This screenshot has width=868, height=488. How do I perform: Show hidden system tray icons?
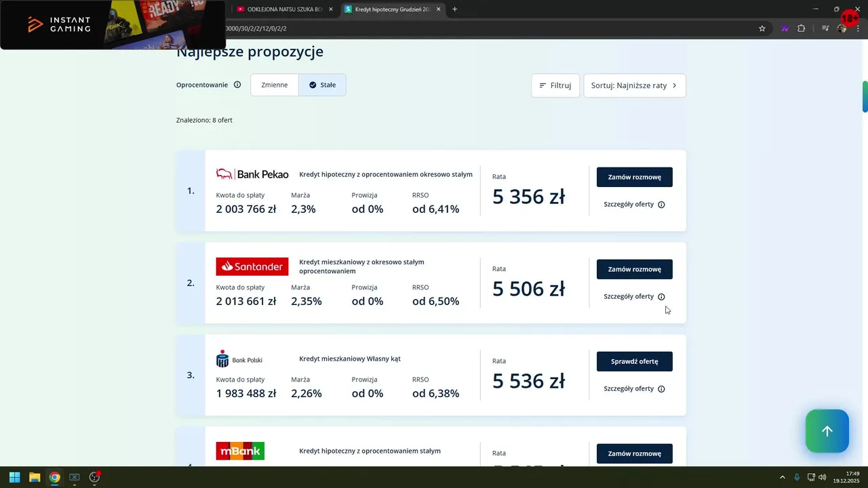coord(783,477)
